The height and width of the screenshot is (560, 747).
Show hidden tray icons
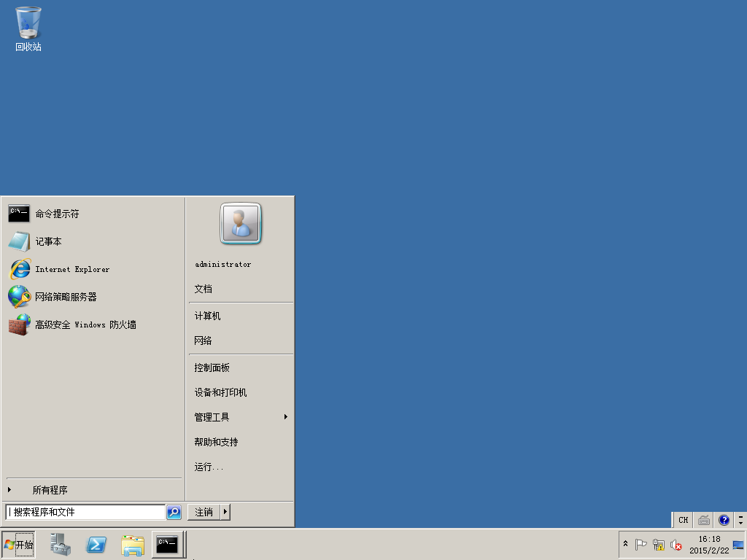point(625,544)
